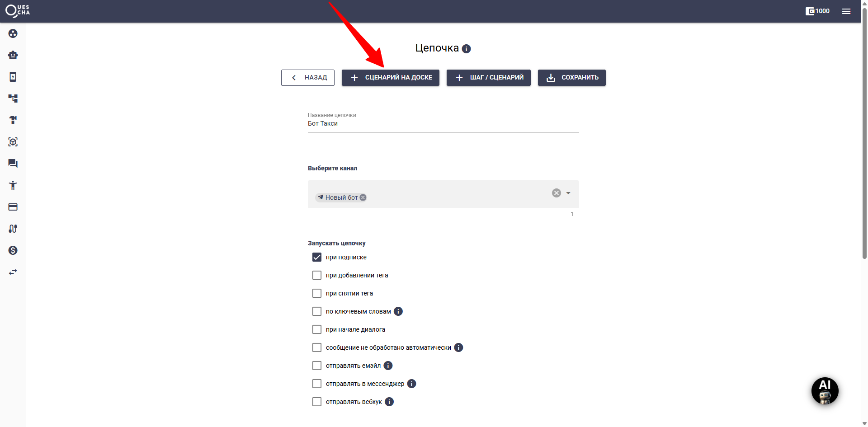The width and height of the screenshot is (868, 427).
Task: Click the info icon beside Цепочка title
Action: (x=467, y=49)
